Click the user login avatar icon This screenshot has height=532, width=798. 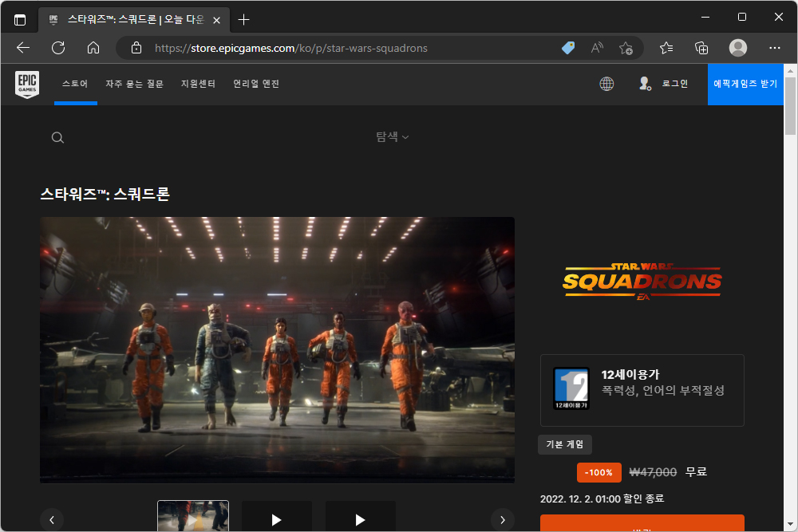[645, 84]
